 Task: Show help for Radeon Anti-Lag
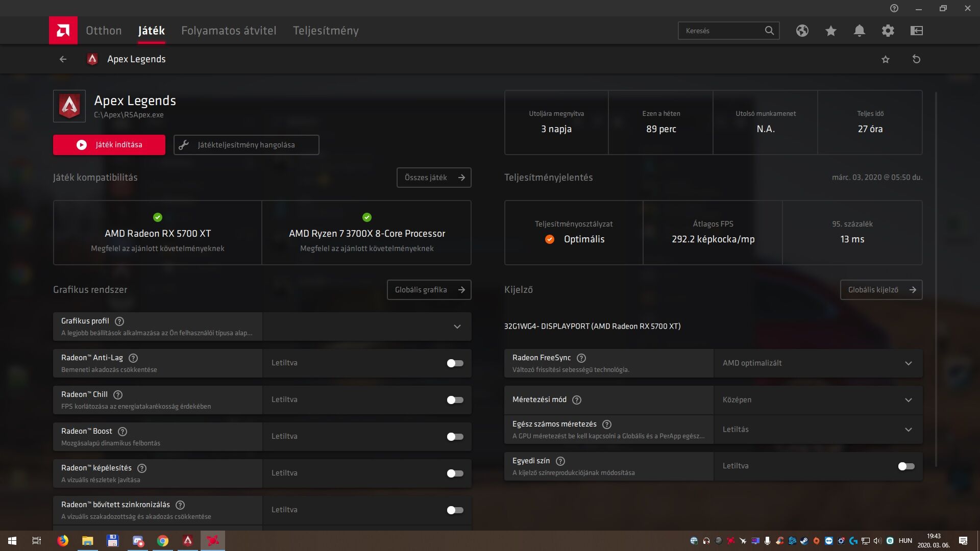(x=133, y=358)
